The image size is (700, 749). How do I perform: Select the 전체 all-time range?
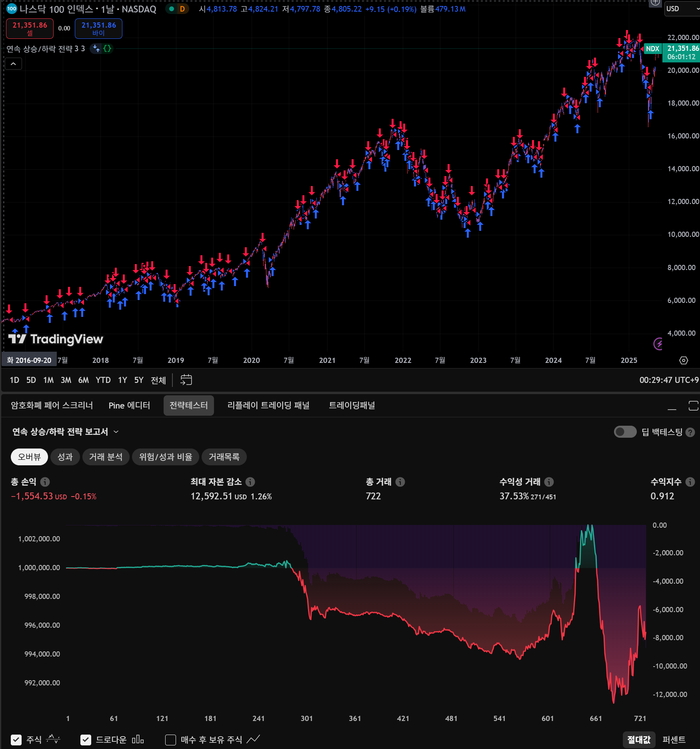158,380
